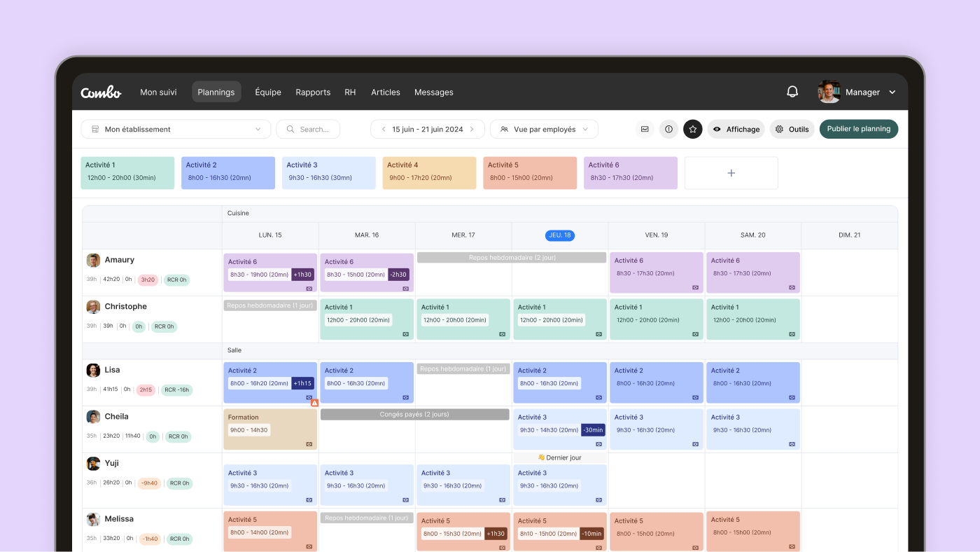
Task: Click the circled info icon near the toolbar
Action: [668, 129]
